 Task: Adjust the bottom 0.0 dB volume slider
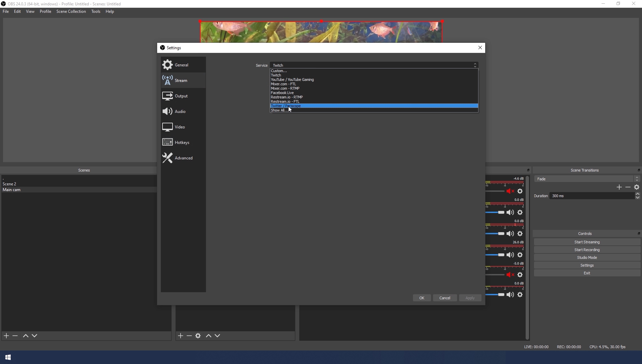(x=501, y=295)
